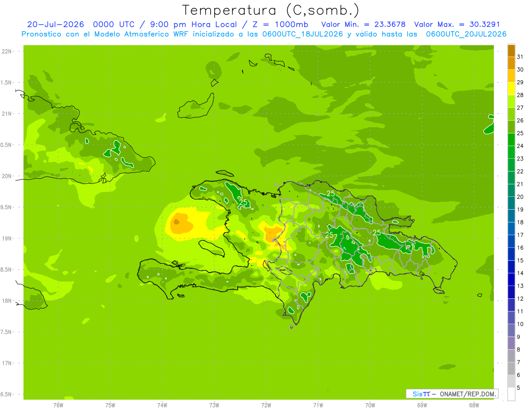Click the 1.5N latitude axis label
The image size is (532, 411).
point(7,82)
